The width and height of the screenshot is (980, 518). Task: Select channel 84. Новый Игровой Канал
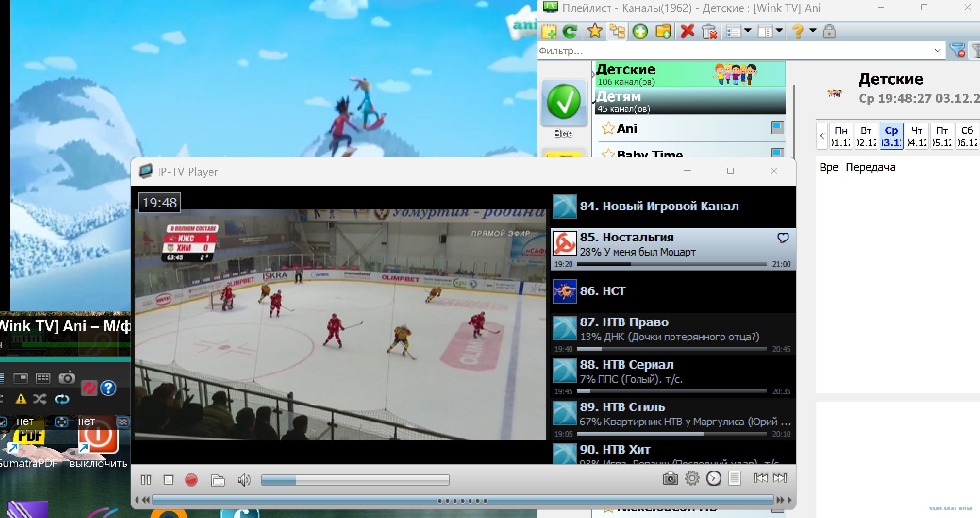(673, 207)
